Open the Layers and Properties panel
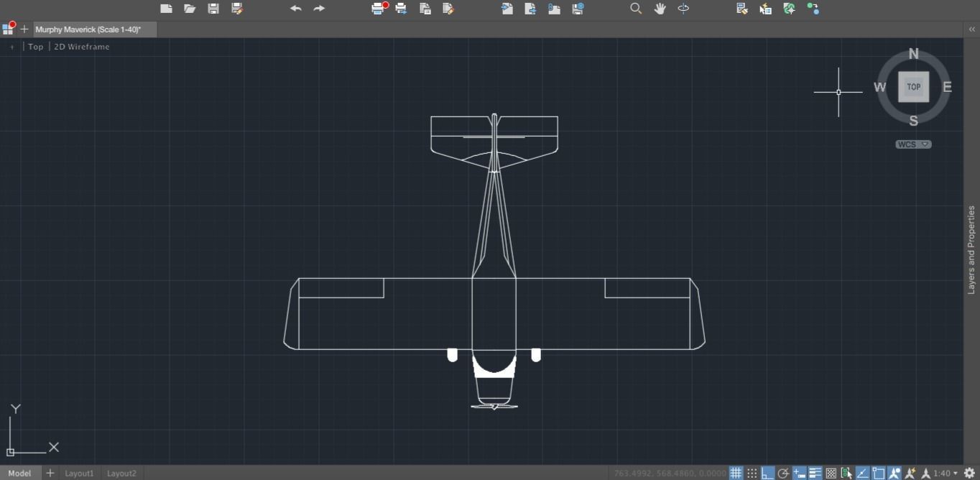This screenshot has width=980, height=480. [971, 251]
